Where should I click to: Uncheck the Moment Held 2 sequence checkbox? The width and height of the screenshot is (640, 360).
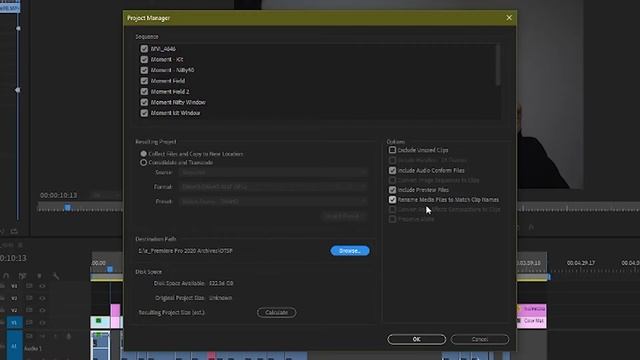144,91
